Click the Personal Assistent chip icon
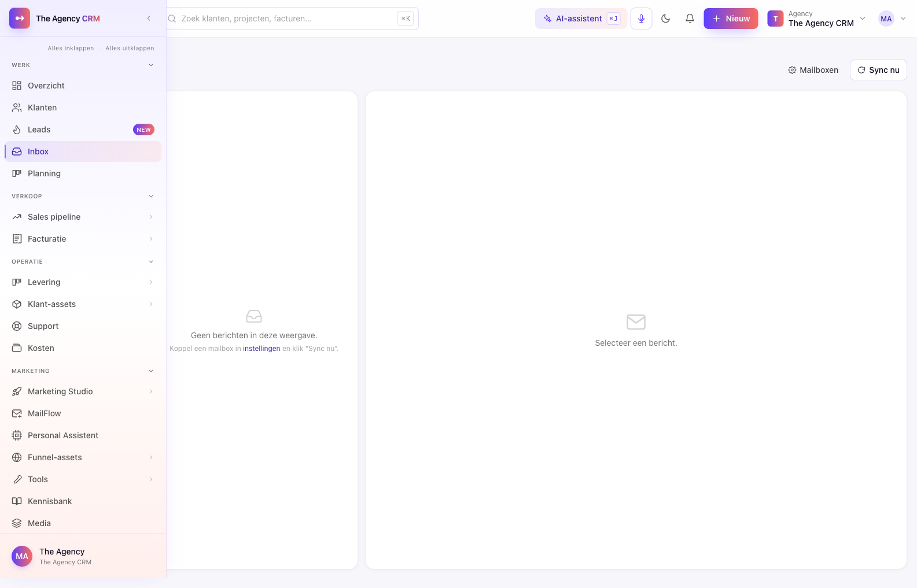The image size is (917, 588). tap(17, 435)
